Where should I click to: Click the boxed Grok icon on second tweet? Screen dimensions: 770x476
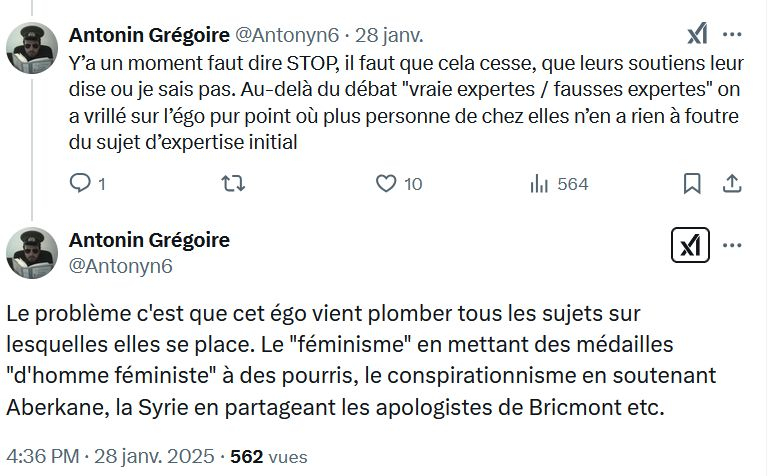tap(690, 245)
